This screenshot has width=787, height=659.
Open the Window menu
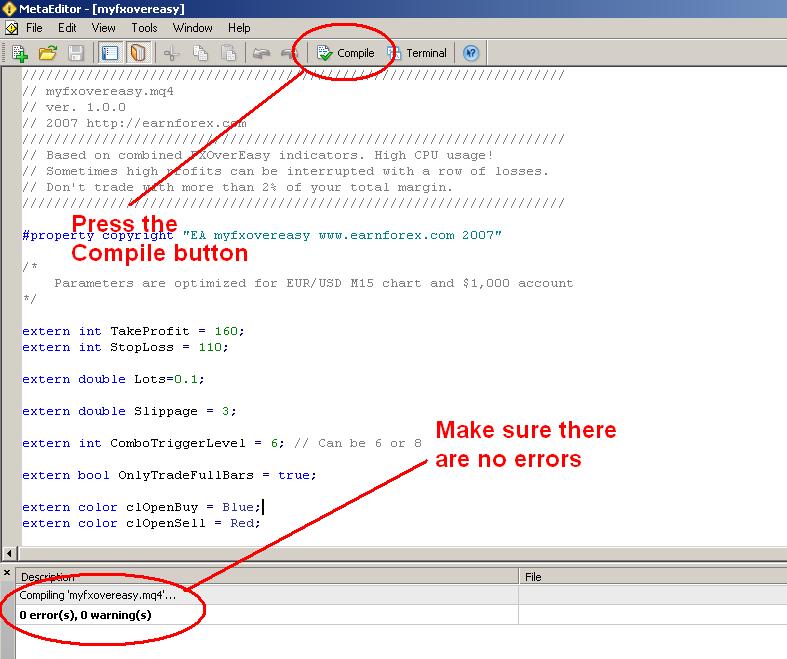pos(193,28)
